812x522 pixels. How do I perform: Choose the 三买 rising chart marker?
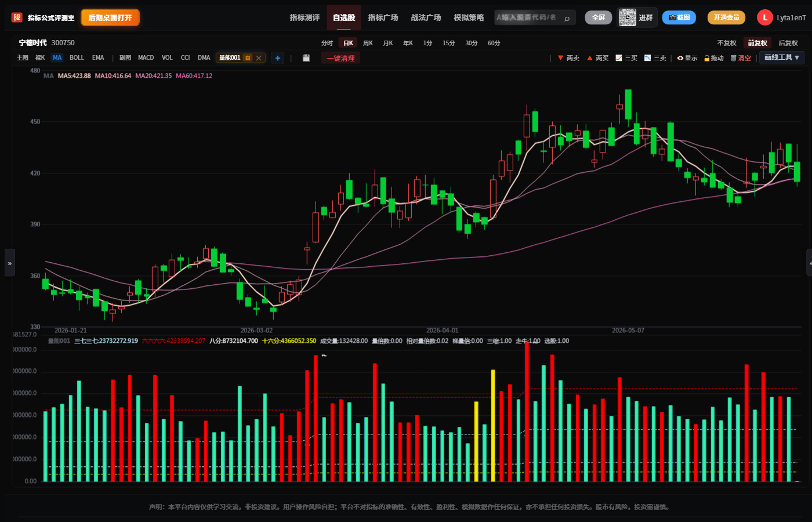[x=619, y=58]
